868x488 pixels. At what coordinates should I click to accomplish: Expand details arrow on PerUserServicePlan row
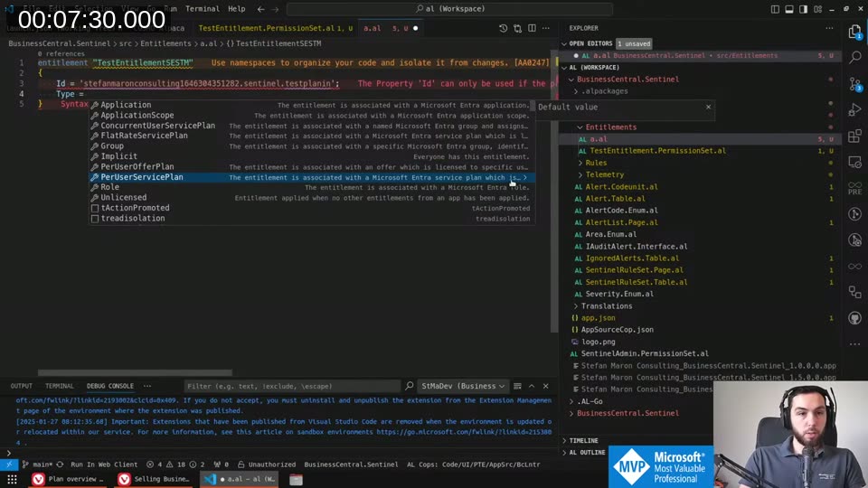524,178
